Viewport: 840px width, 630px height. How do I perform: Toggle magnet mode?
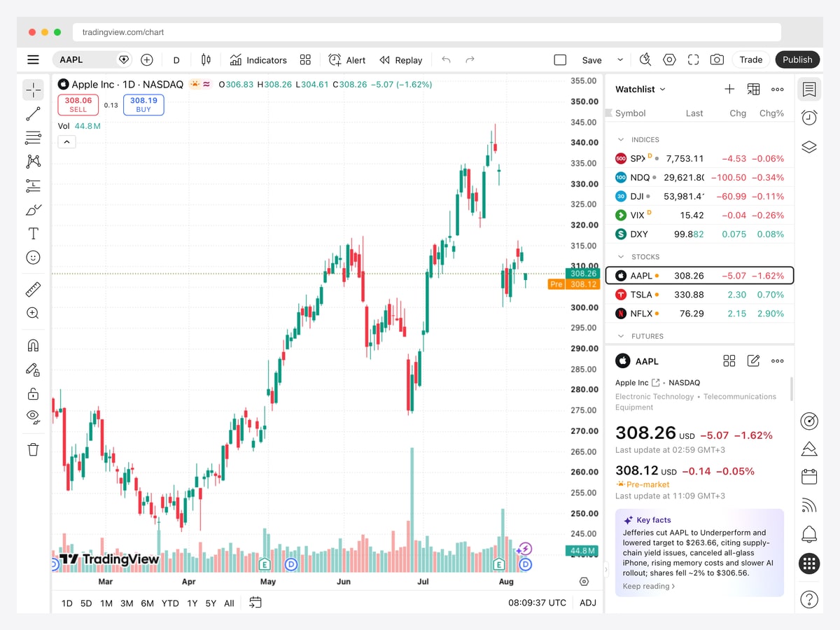point(33,345)
